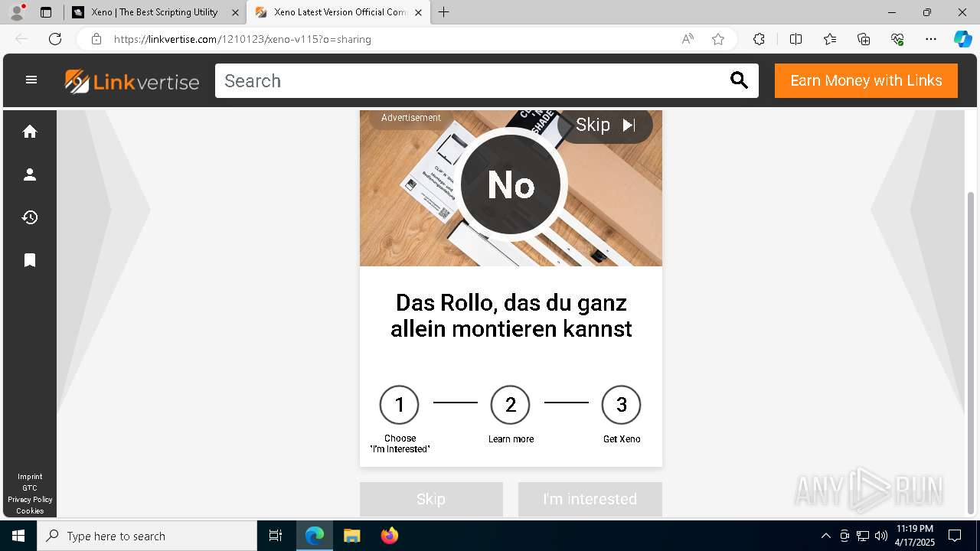The image size is (980, 551).
Task: Open the Imprint link
Action: [x=30, y=477]
